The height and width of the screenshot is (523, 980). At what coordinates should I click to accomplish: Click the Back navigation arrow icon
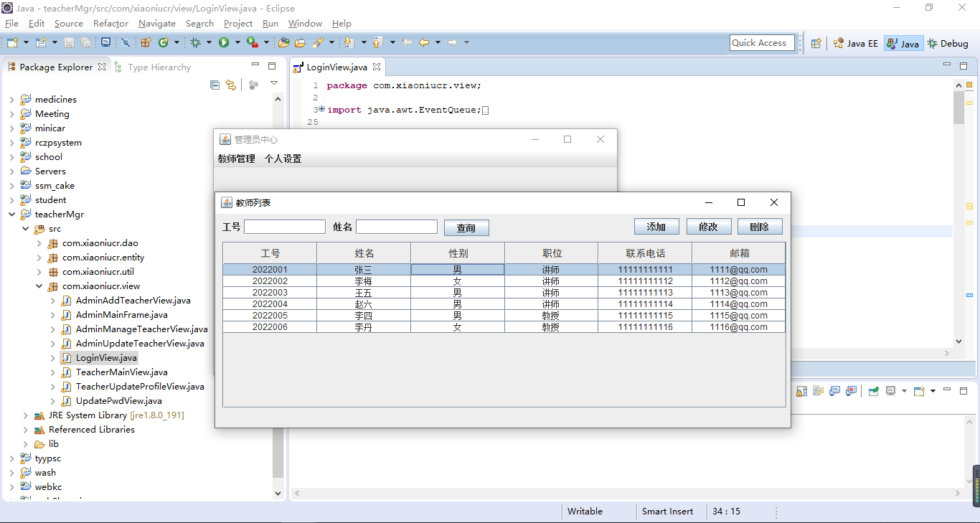(424, 42)
